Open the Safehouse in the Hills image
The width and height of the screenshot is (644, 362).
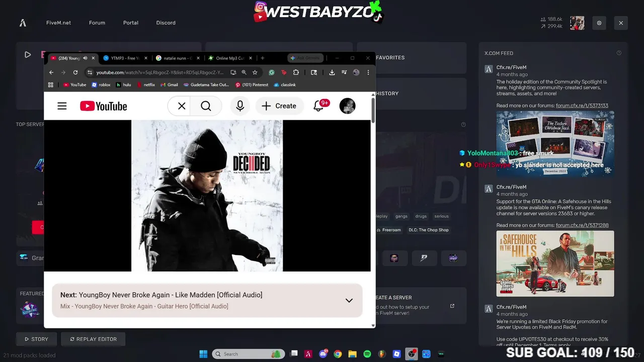tap(555, 263)
